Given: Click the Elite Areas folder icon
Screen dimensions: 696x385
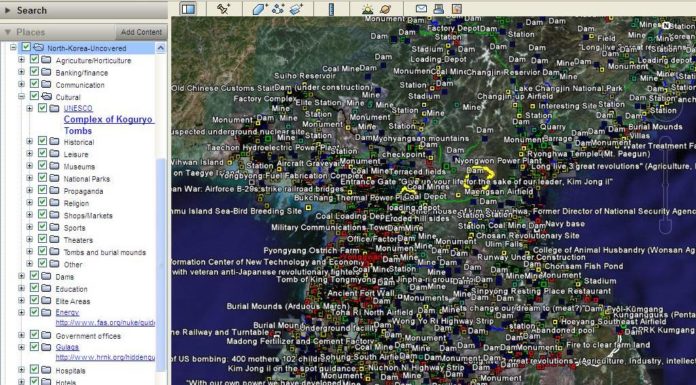Looking at the screenshot, I should [47, 300].
